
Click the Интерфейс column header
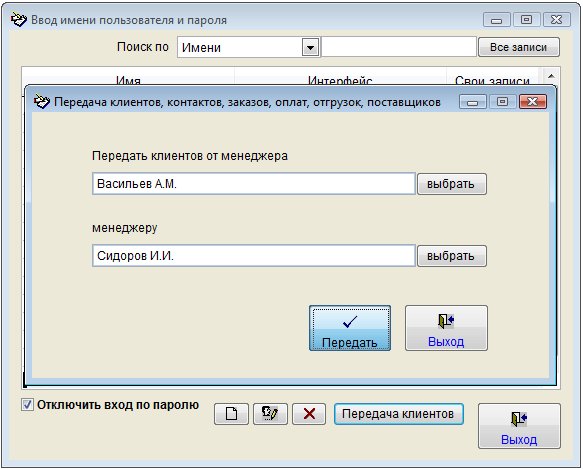[340, 80]
